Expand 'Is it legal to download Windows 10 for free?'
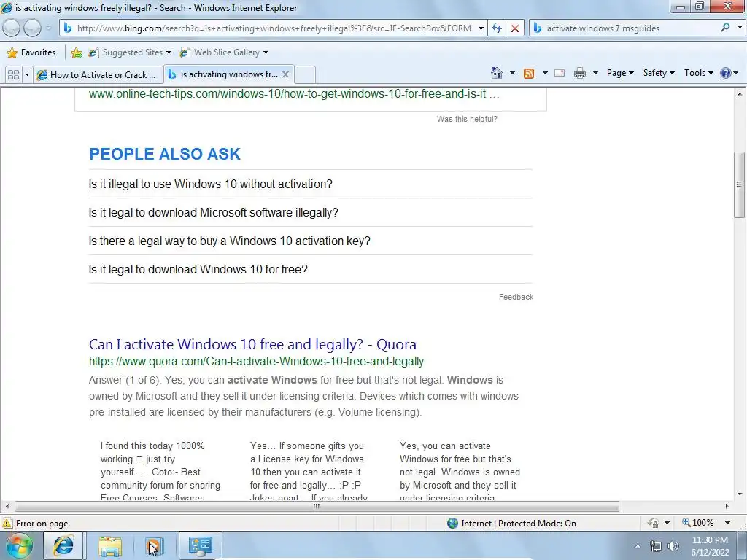Image resolution: width=747 pixels, height=560 pixels. 310,270
